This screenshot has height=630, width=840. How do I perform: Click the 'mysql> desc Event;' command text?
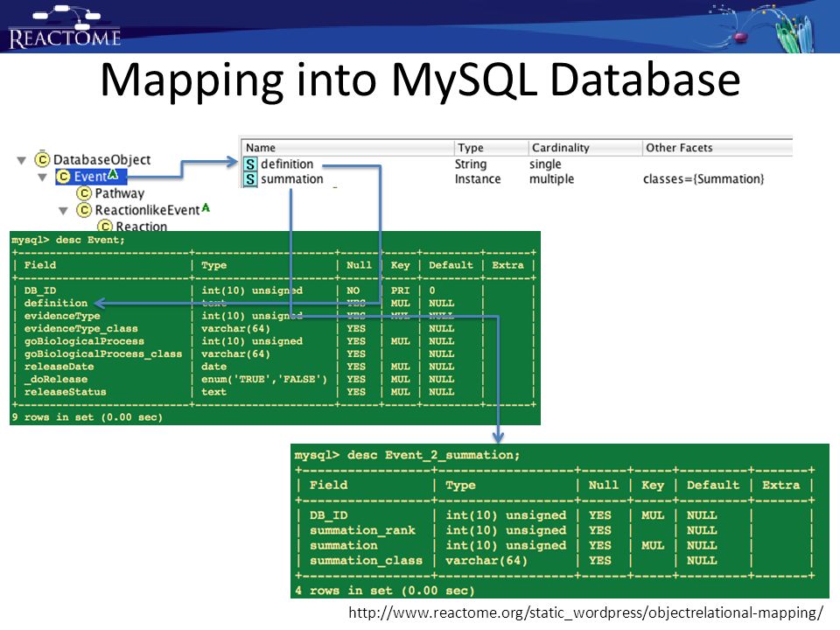[x=68, y=240]
